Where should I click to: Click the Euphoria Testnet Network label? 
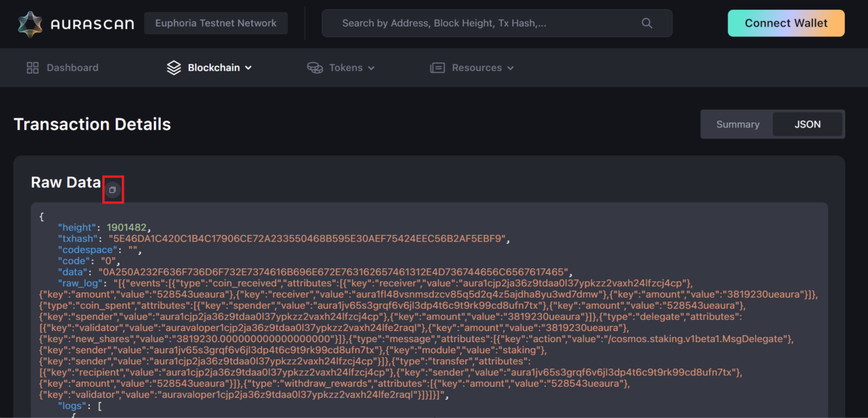pos(216,22)
